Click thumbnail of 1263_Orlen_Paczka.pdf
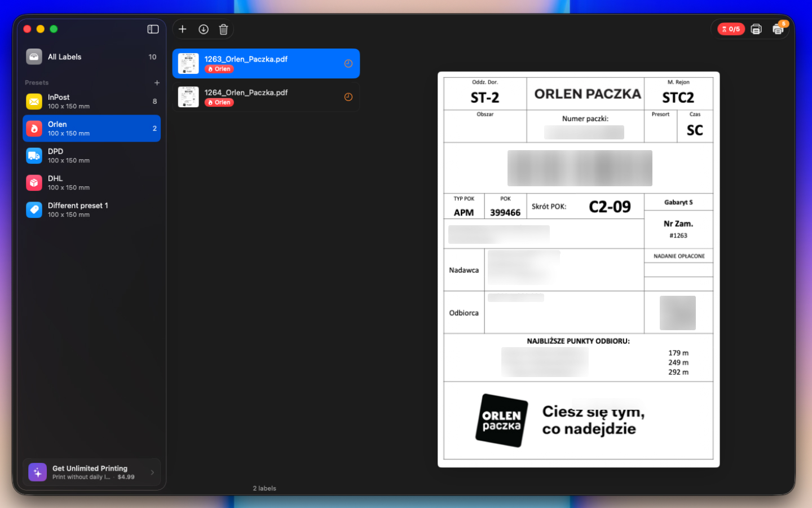Image resolution: width=812 pixels, height=508 pixels. coord(188,63)
